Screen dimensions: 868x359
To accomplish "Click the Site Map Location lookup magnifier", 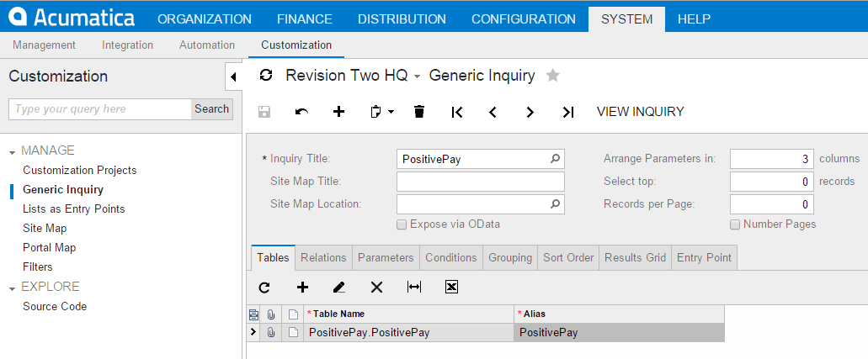I will point(555,203).
